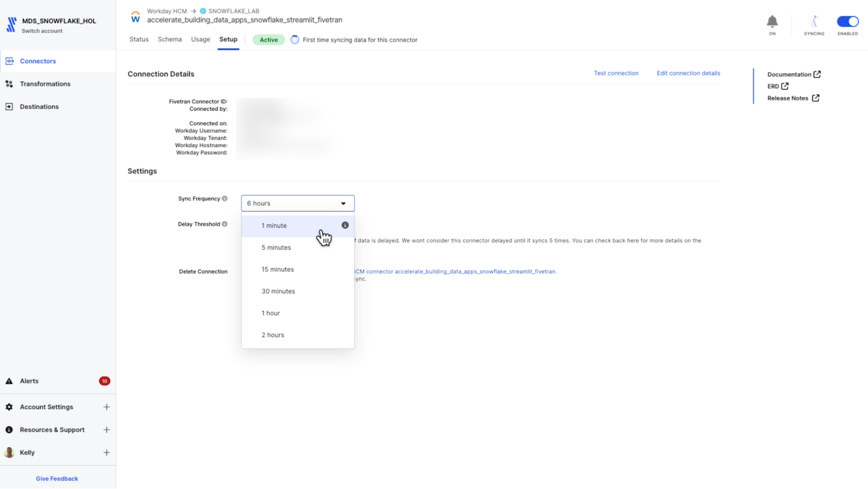
Task: Click the Workday connector logo
Action: coord(136,17)
